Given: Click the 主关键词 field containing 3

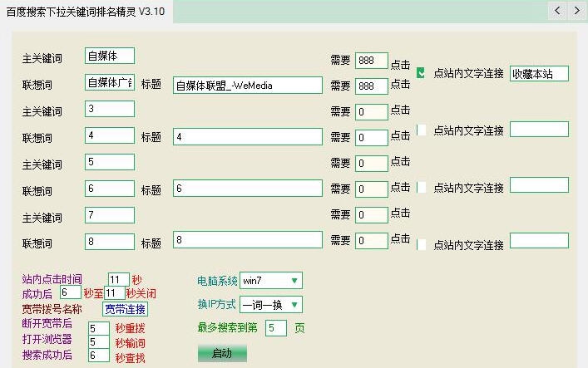Looking at the screenshot, I should click(110, 109).
